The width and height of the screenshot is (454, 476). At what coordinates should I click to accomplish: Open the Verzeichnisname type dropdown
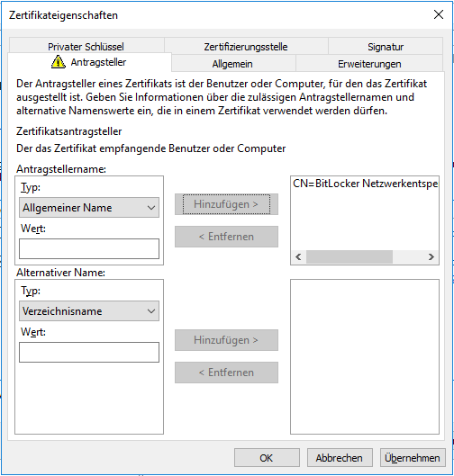(89, 311)
